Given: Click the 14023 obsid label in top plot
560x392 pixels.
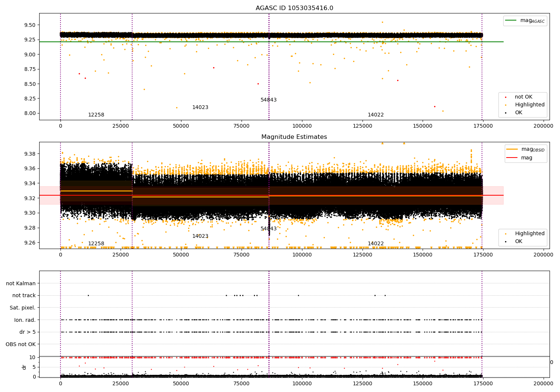Looking at the screenshot, I should coord(200,108).
